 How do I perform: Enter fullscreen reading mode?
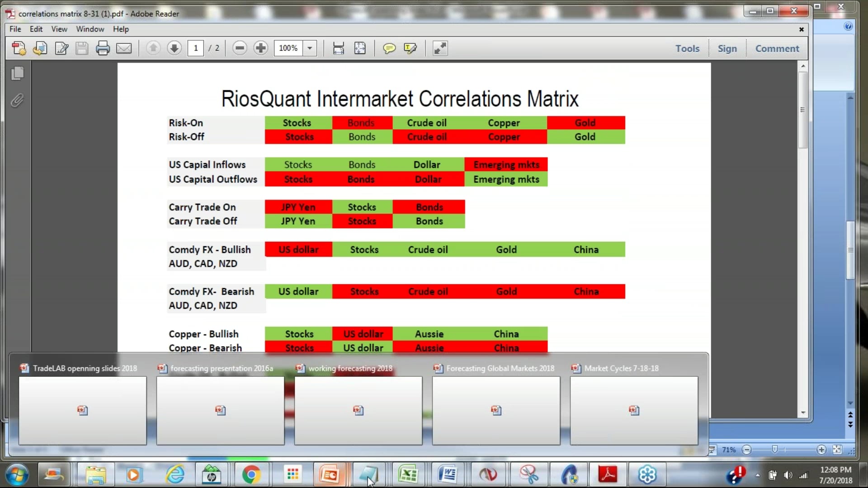point(440,48)
